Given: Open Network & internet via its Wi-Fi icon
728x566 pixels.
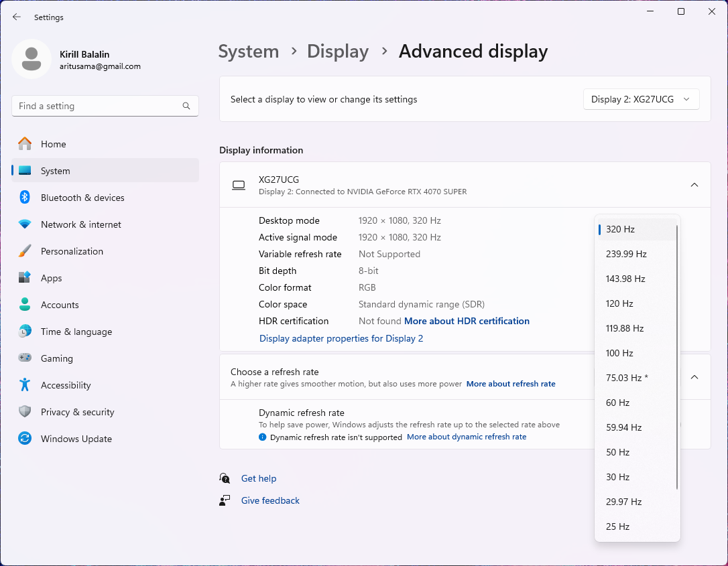Looking at the screenshot, I should 25,224.
